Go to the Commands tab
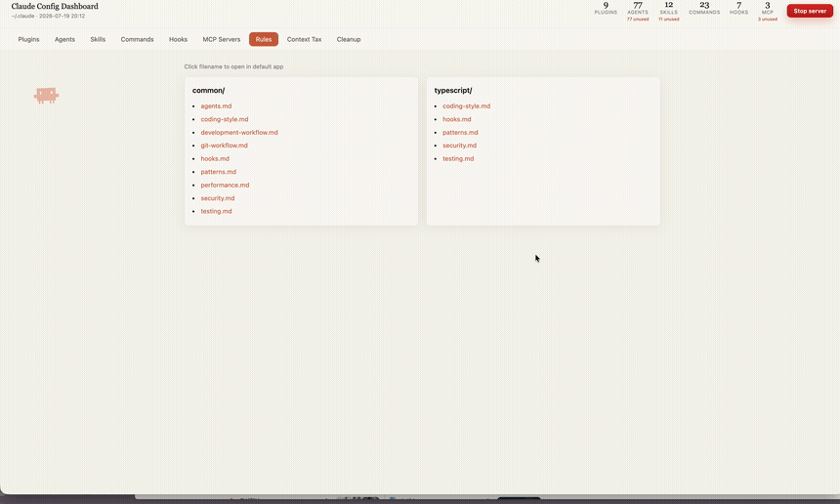Viewport: 840px width, 504px height. [137, 39]
